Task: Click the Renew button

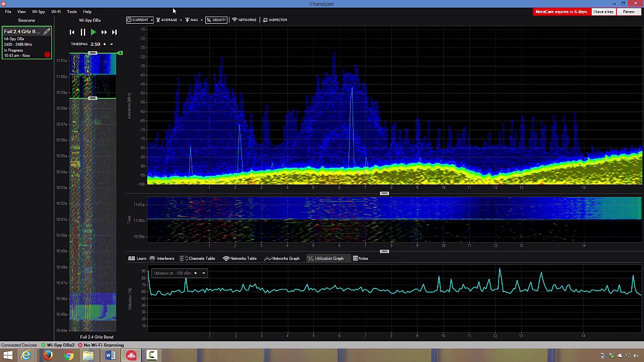Action: point(629,12)
